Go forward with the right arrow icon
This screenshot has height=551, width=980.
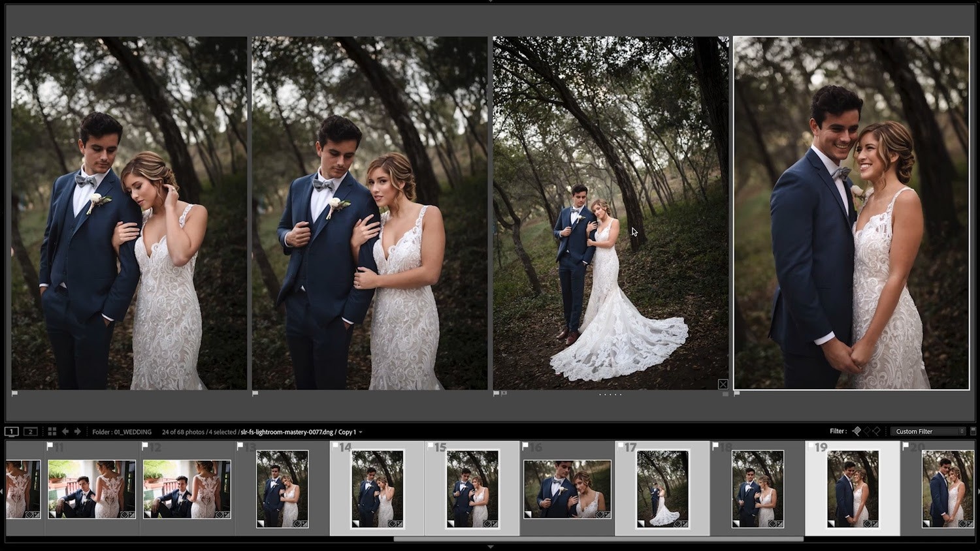[78, 432]
